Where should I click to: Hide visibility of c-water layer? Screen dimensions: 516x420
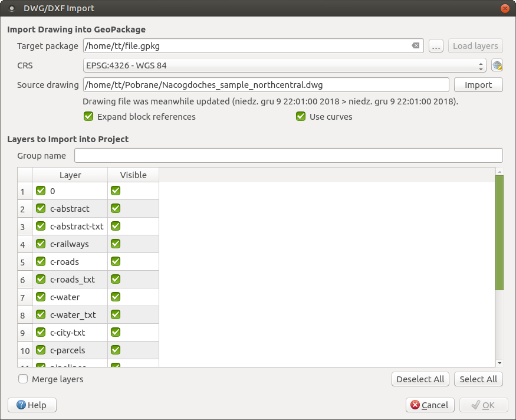[115, 297]
